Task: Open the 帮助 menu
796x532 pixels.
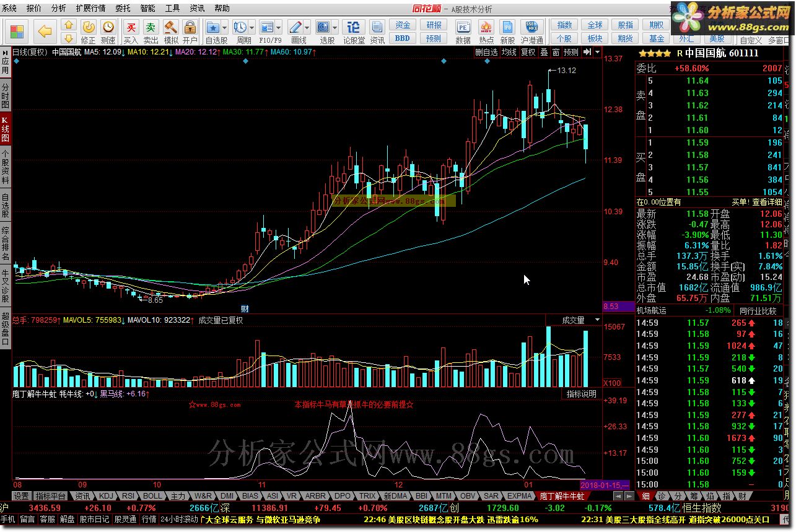Action: (x=222, y=9)
